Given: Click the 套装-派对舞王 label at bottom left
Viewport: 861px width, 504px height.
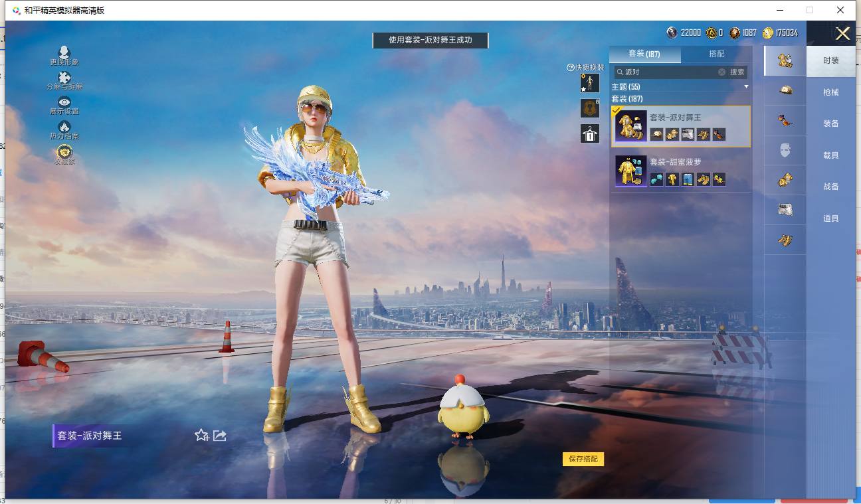Looking at the screenshot, I should [90, 436].
